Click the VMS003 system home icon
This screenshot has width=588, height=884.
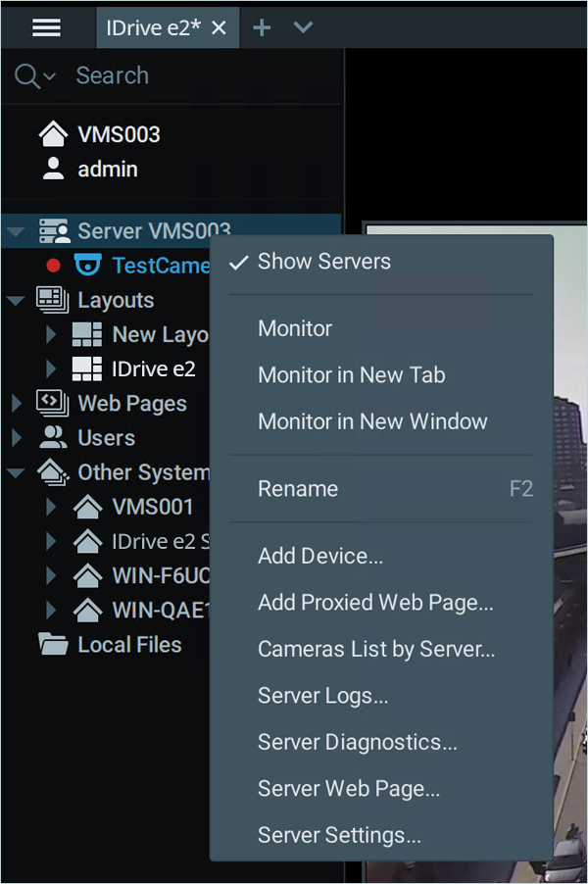[52, 134]
